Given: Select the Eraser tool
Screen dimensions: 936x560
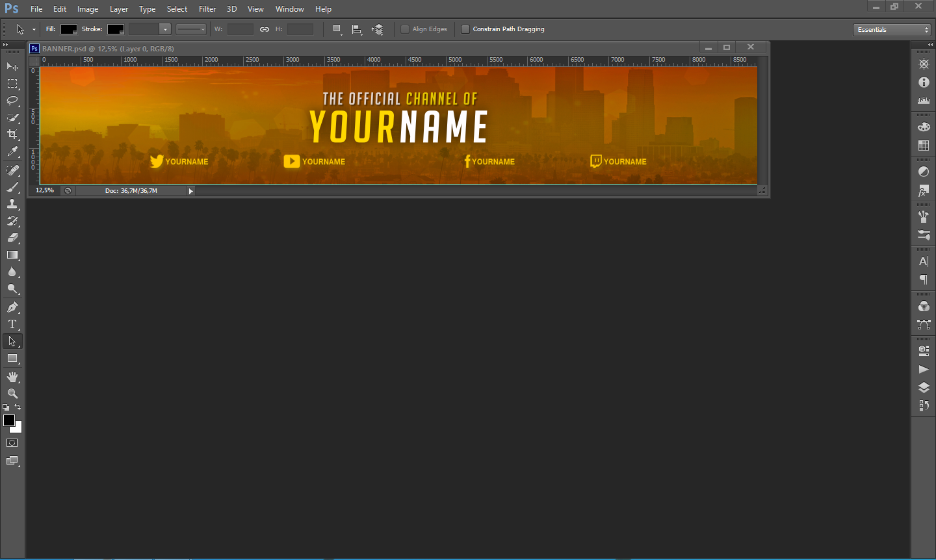Looking at the screenshot, I should (x=12, y=238).
